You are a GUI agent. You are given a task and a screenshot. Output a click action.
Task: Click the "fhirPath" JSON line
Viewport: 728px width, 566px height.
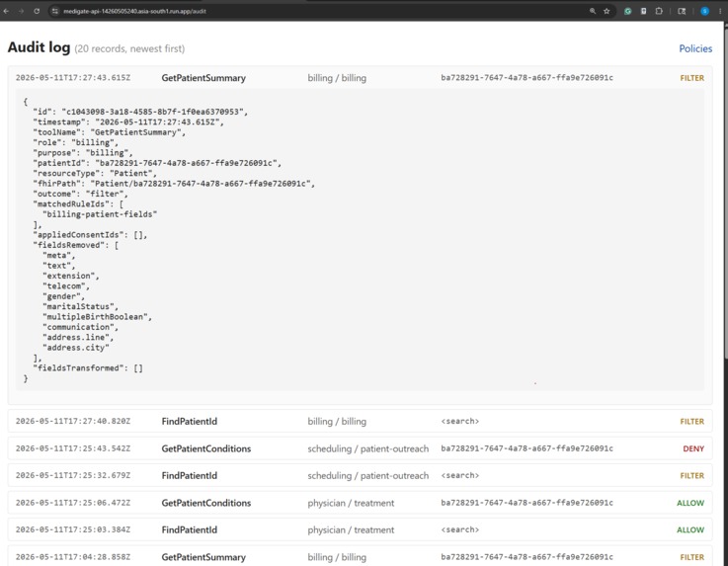coord(174,184)
